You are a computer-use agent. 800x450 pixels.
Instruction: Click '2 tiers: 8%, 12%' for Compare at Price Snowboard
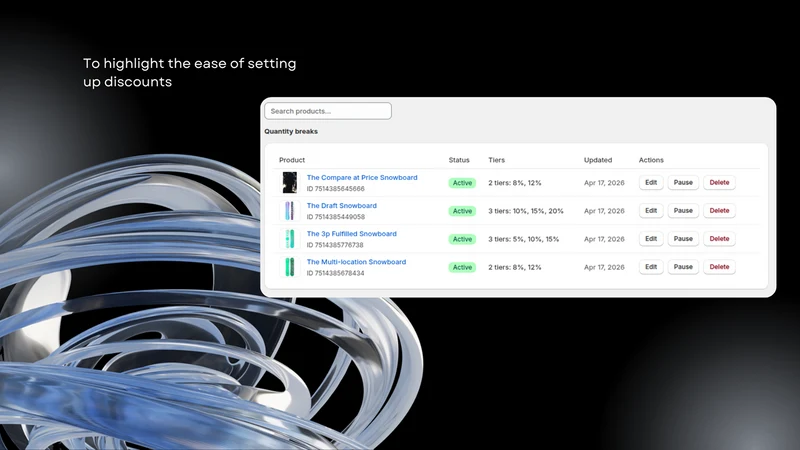[x=515, y=183]
